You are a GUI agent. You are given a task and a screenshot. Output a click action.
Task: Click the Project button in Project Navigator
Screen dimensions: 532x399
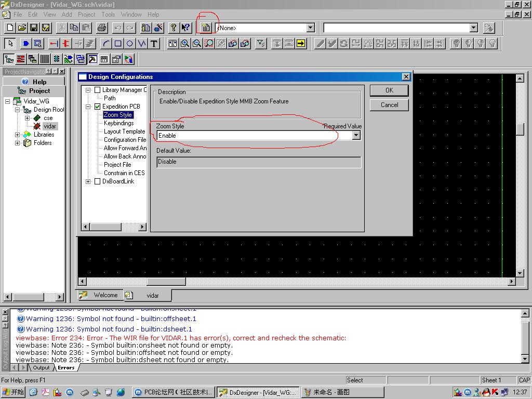[x=34, y=90]
